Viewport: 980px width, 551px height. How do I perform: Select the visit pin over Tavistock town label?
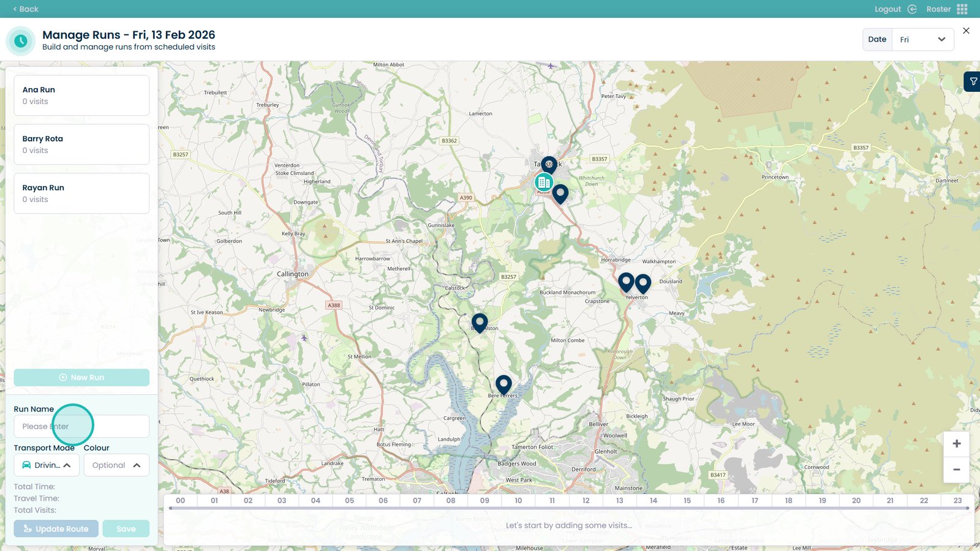pyautogui.click(x=549, y=165)
